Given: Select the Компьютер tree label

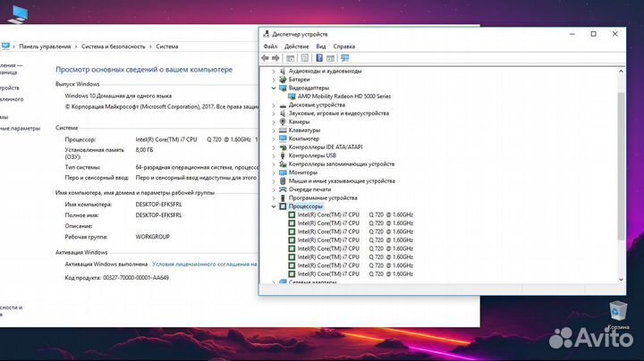Looking at the screenshot, I should click(303, 139).
